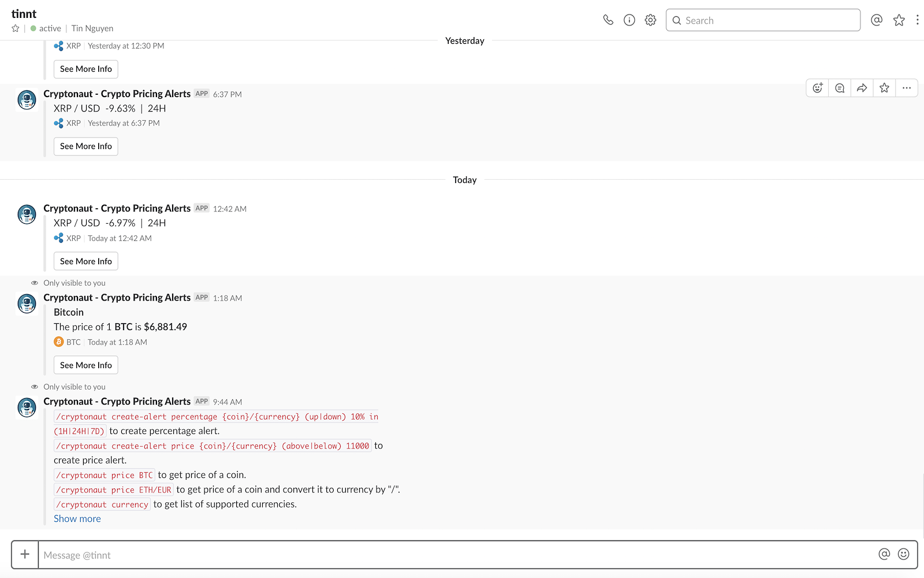Open attachments with the plus button in composer
The width and height of the screenshot is (924, 578).
coord(24,554)
